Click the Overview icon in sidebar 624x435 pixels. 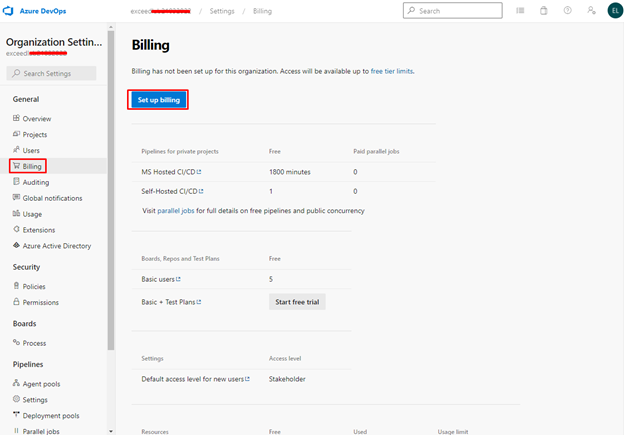(16, 118)
